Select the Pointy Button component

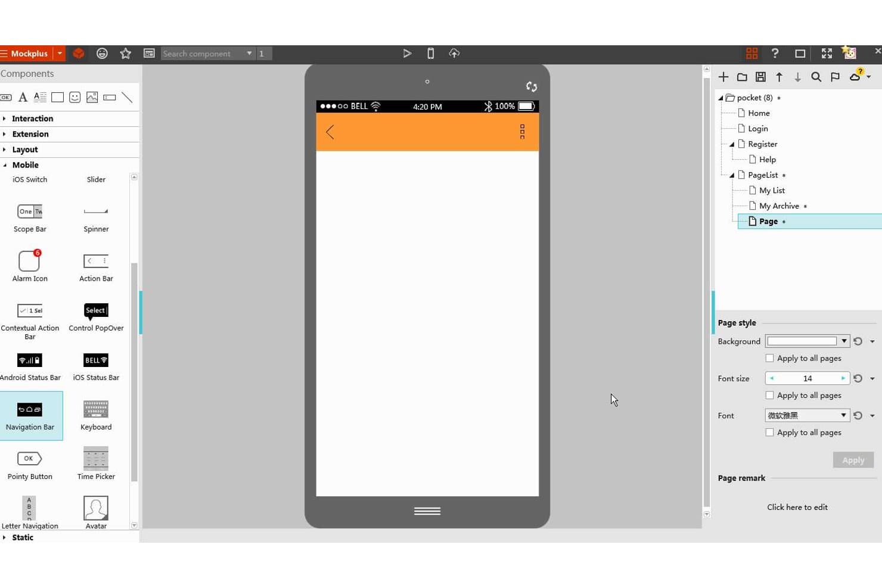coord(30,465)
